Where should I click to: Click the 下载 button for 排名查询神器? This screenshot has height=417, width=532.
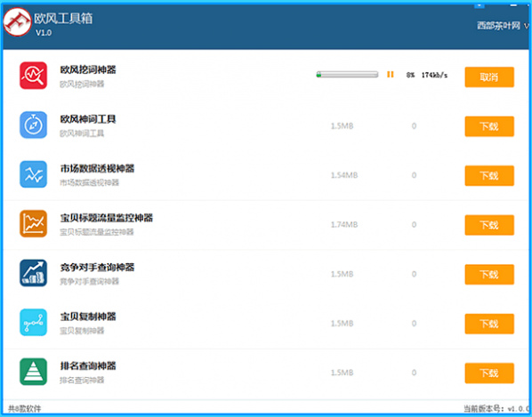click(489, 373)
